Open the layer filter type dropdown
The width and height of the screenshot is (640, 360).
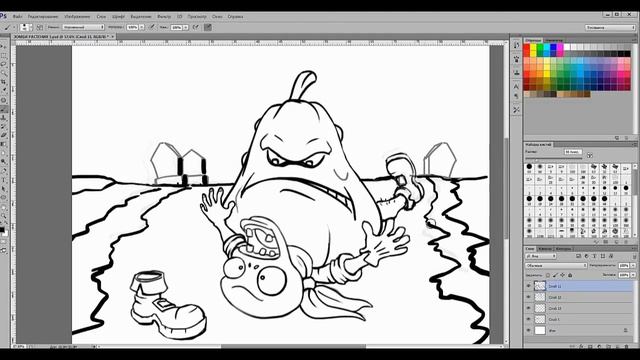coord(541,256)
